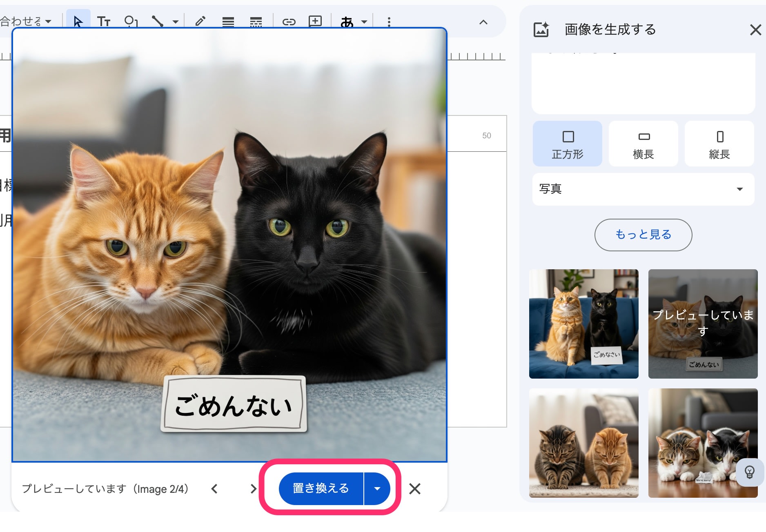The height and width of the screenshot is (532, 766).
Task: Choose the shape tool
Action: point(131,21)
